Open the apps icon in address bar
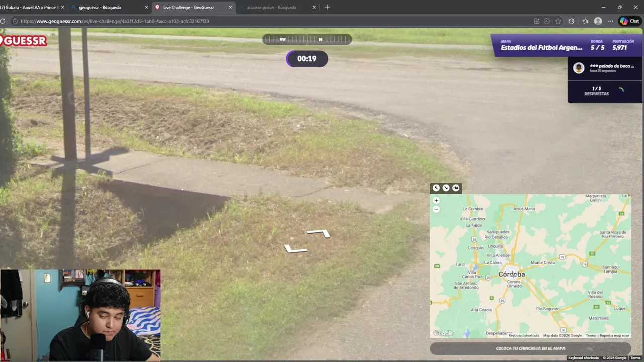This screenshot has height=362, width=644. [x=537, y=21]
